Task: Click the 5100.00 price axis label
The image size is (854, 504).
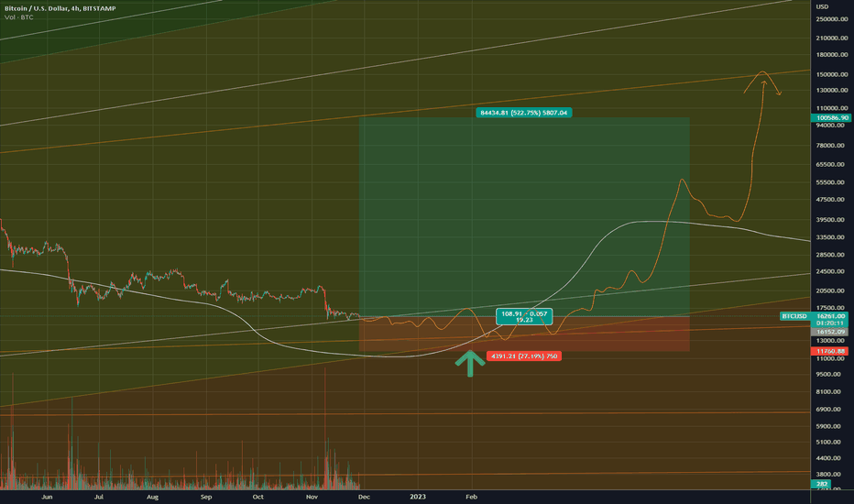Action: [x=830, y=443]
